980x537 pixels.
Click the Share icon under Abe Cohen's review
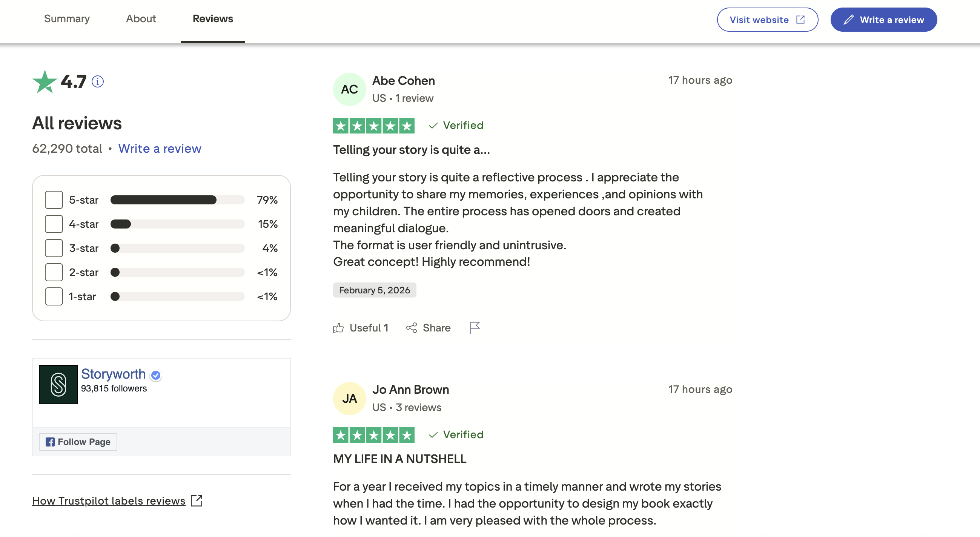411,328
